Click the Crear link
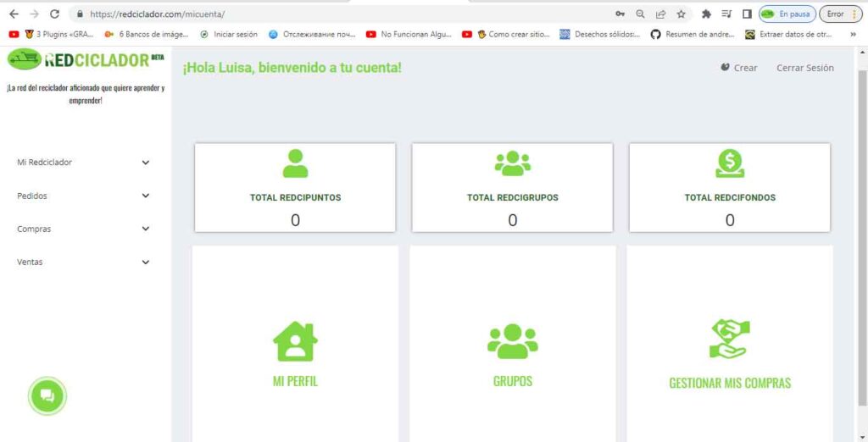Viewport: 868px width, 442px height. point(739,68)
